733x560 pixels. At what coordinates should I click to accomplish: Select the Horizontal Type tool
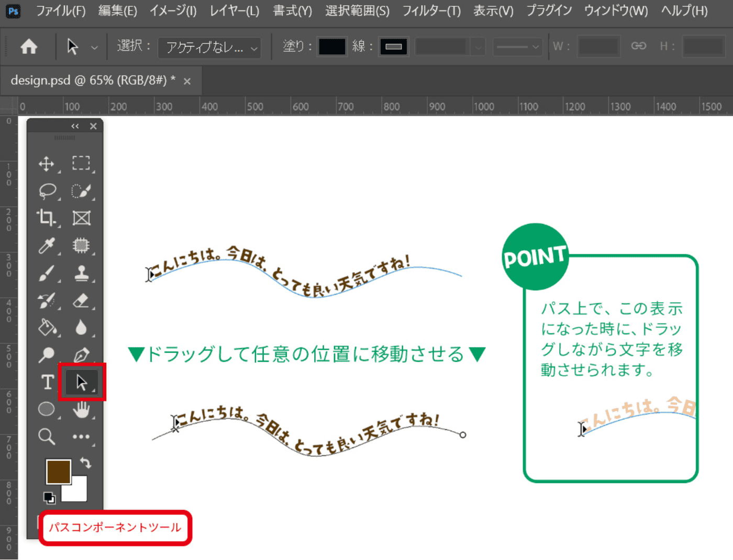[x=47, y=382]
